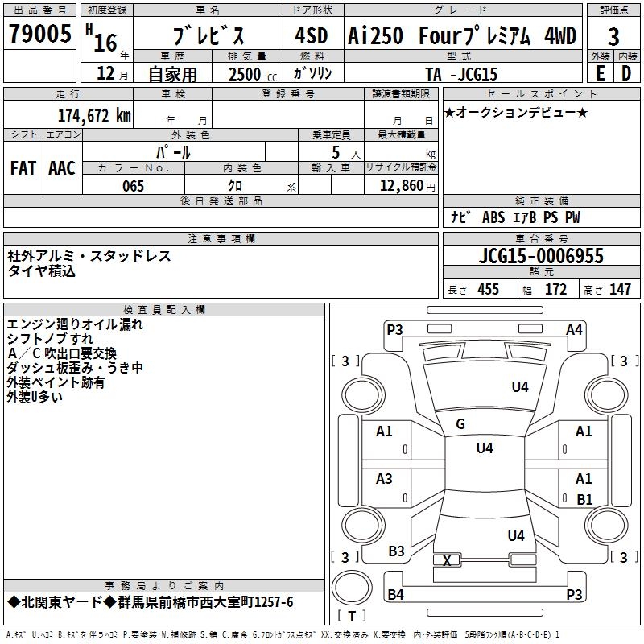Click inspector note エンジン廻りオイル漏れ

point(75,324)
